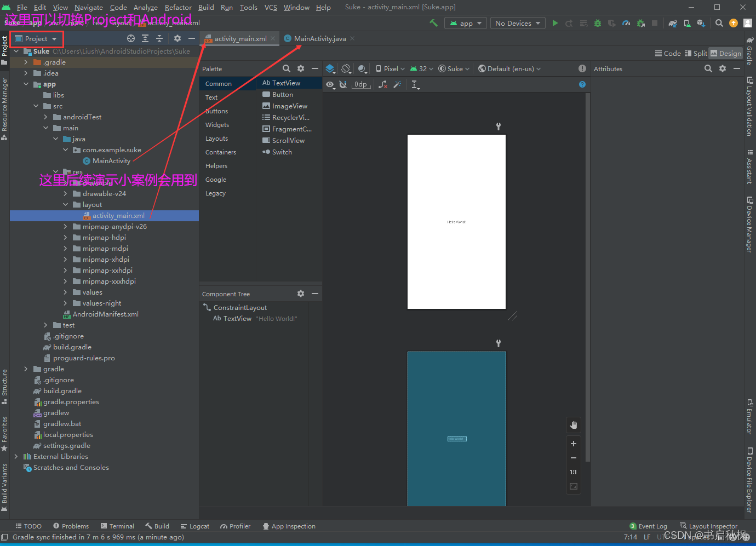This screenshot has width=756, height=546.
Task: Open Logcat tool window
Action: point(195,526)
